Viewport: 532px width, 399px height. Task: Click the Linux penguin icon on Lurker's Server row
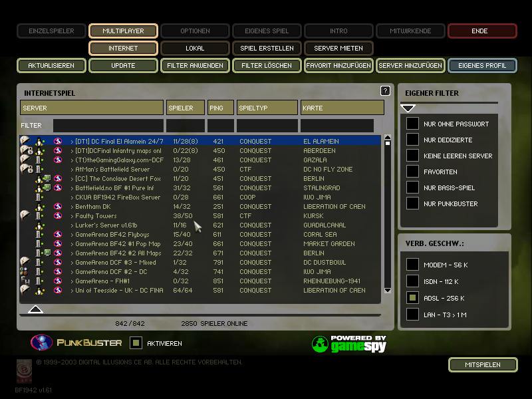[40, 225]
